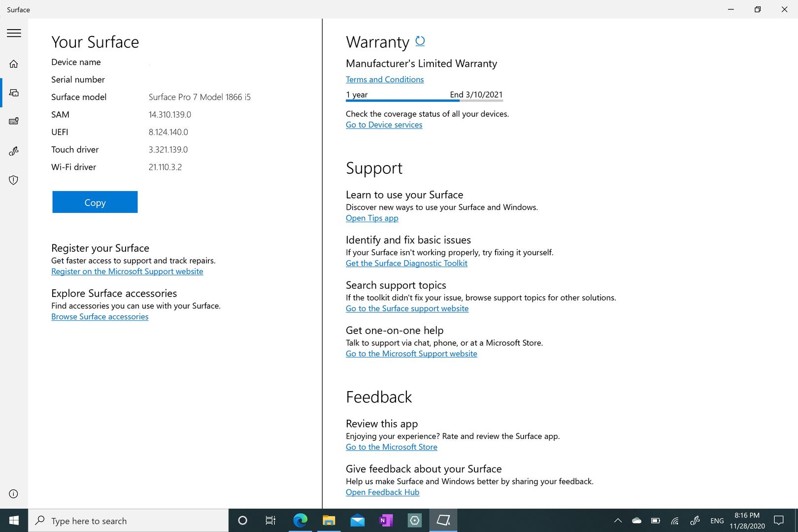Go to the Microsoft Store link
The height and width of the screenshot is (532, 798).
tap(392, 447)
